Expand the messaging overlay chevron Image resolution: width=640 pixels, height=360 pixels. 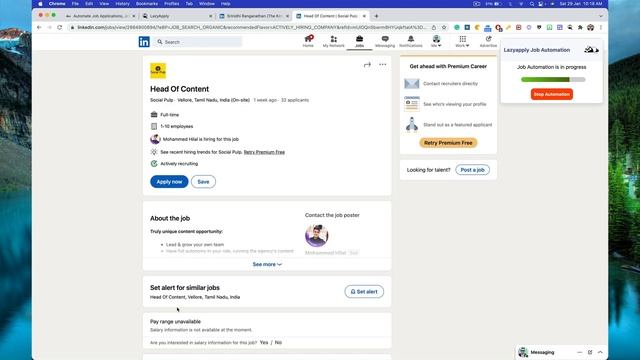pos(600,352)
